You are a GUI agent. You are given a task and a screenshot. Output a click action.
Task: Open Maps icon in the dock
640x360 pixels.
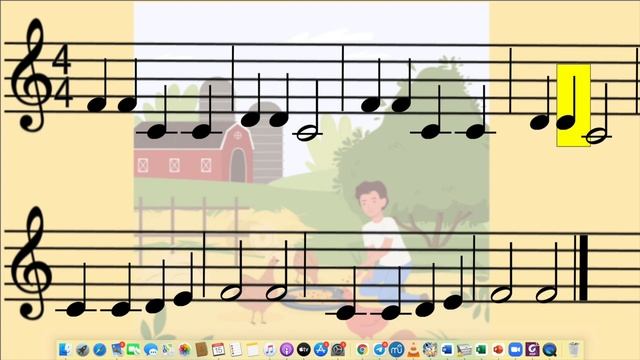click(x=167, y=350)
